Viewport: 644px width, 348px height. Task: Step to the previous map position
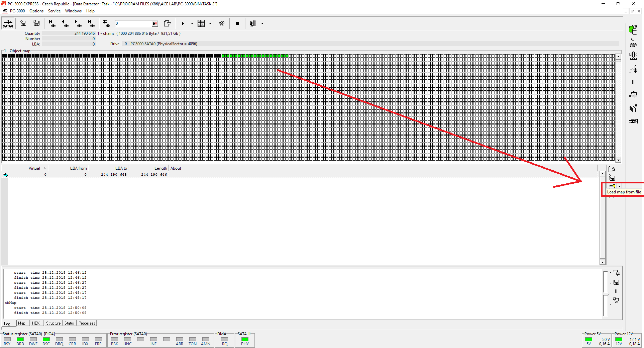(65, 23)
